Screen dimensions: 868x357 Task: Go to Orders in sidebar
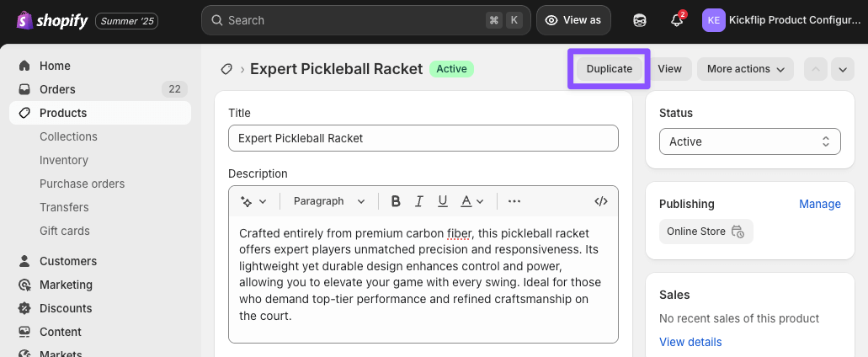(57, 89)
